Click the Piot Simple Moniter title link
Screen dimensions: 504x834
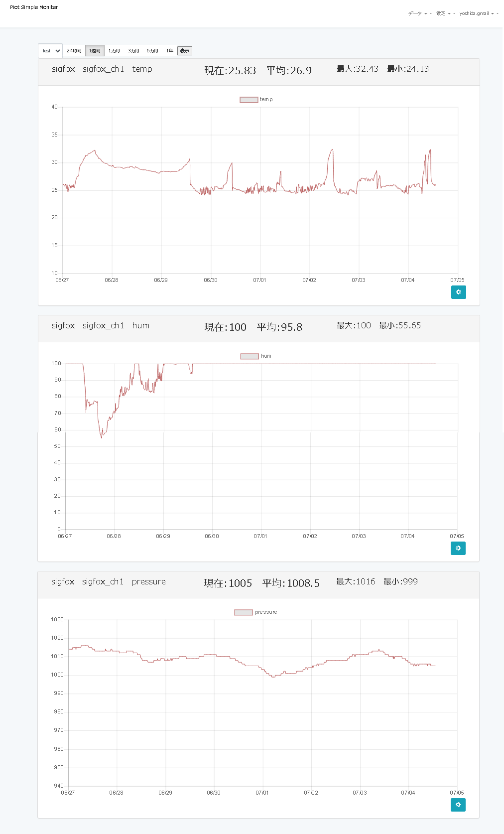point(34,7)
